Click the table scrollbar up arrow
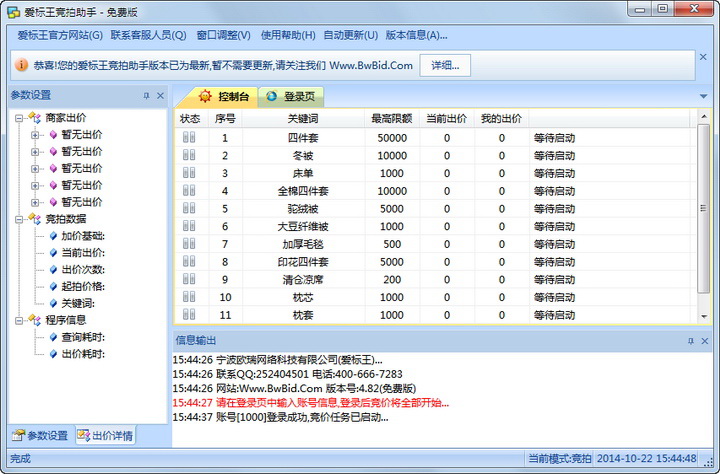The height and width of the screenshot is (474, 720). [x=704, y=117]
